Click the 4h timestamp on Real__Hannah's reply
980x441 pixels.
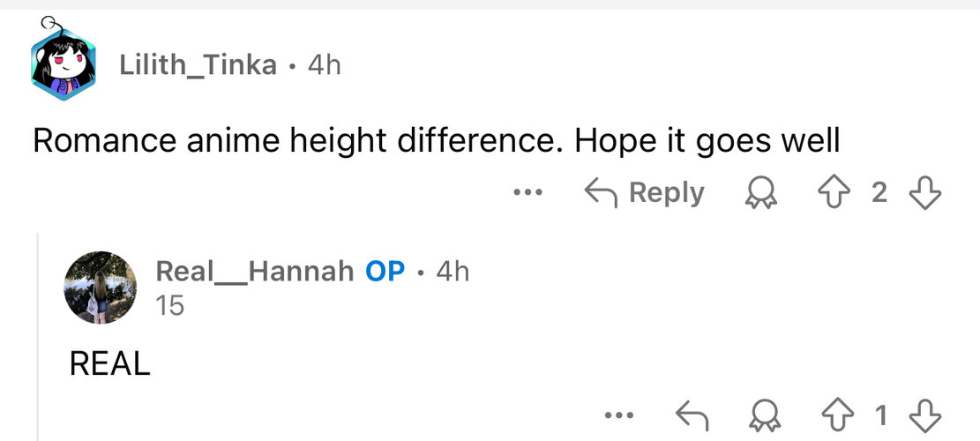[x=453, y=271]
